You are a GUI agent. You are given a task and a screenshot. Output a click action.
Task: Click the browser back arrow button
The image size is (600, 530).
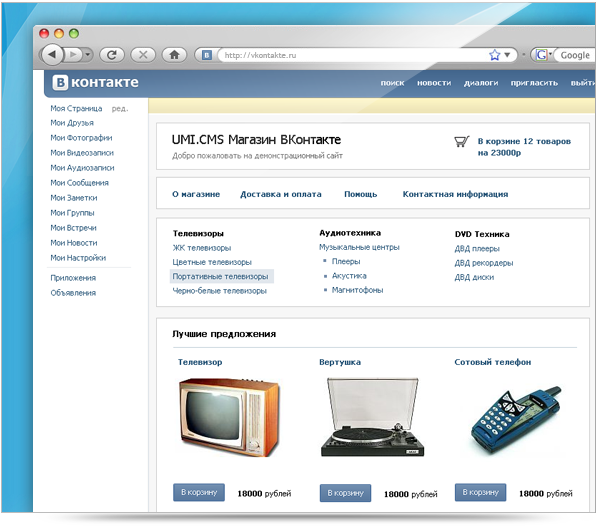tap(52, 55)
